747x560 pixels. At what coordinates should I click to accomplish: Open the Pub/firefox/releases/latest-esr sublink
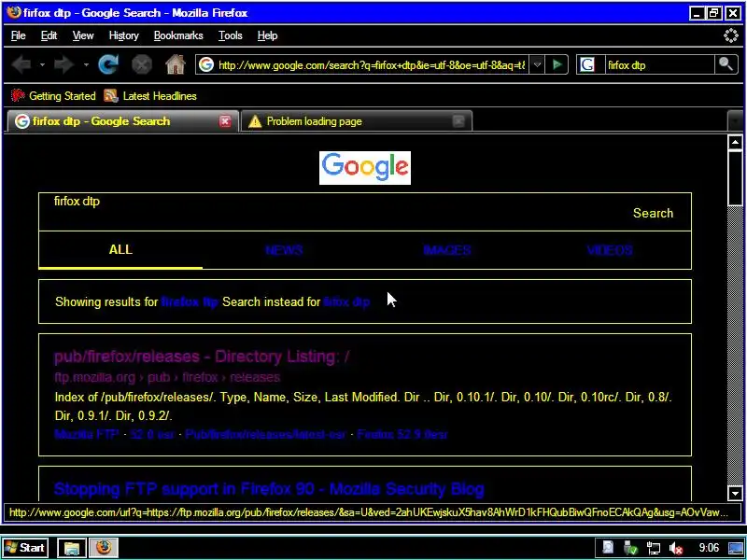tap(265, 434)
